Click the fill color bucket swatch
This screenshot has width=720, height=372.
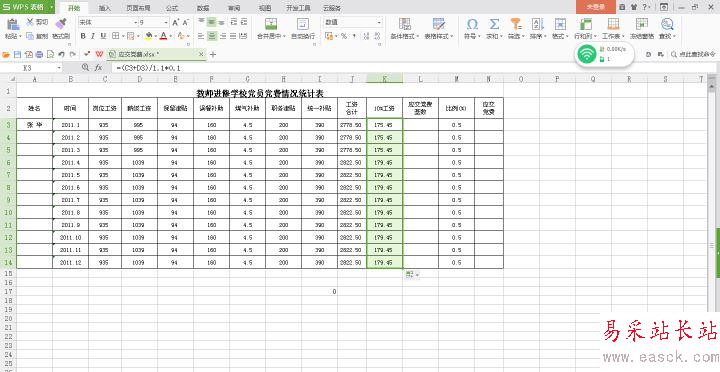coord(149,36)
